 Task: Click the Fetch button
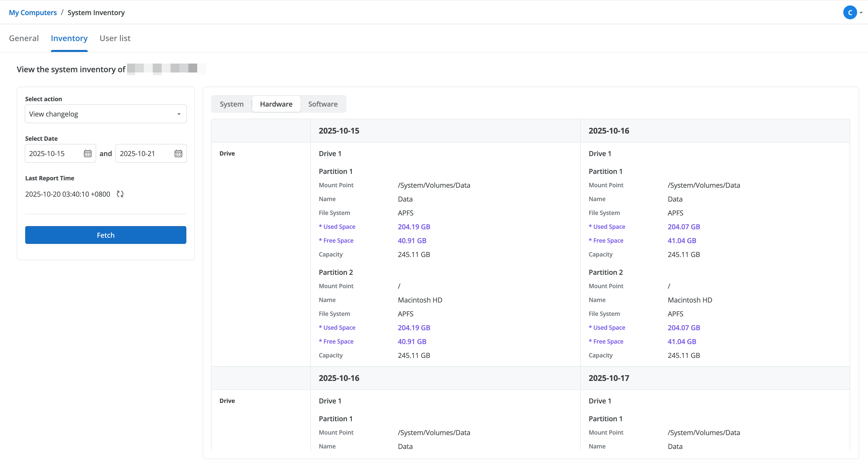tap(106, 235)
